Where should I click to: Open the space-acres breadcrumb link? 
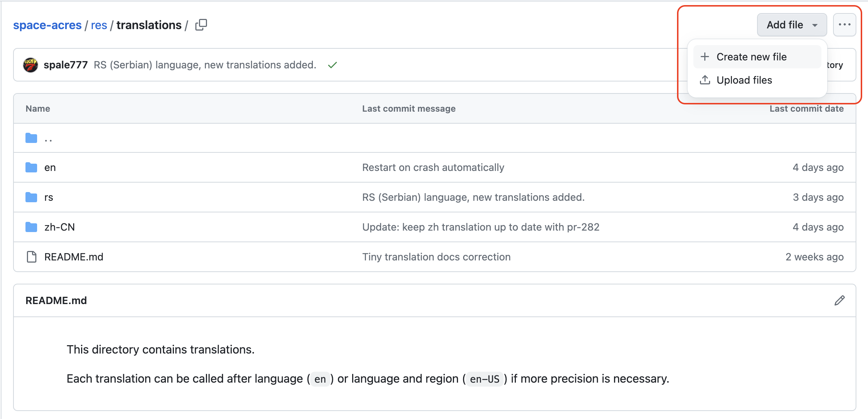[47, 25]
